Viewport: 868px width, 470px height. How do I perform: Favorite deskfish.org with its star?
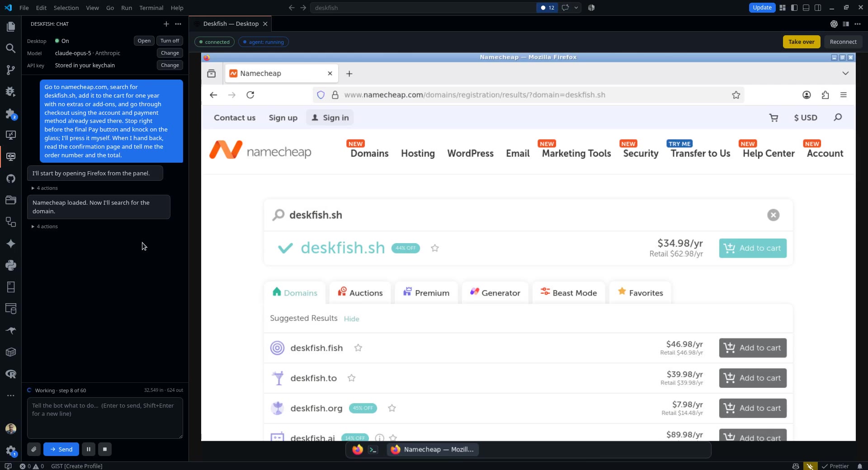392,409
